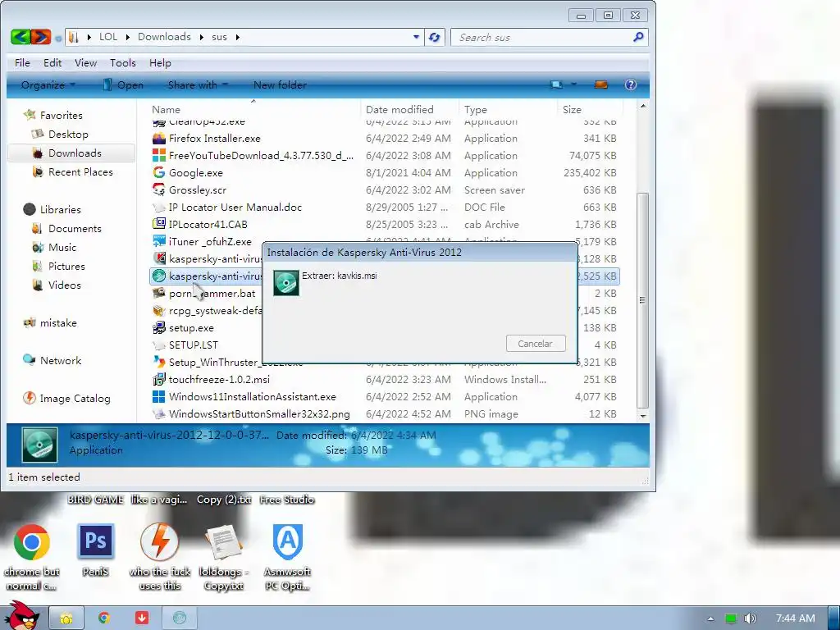Open Pictures library

[66, 266]
